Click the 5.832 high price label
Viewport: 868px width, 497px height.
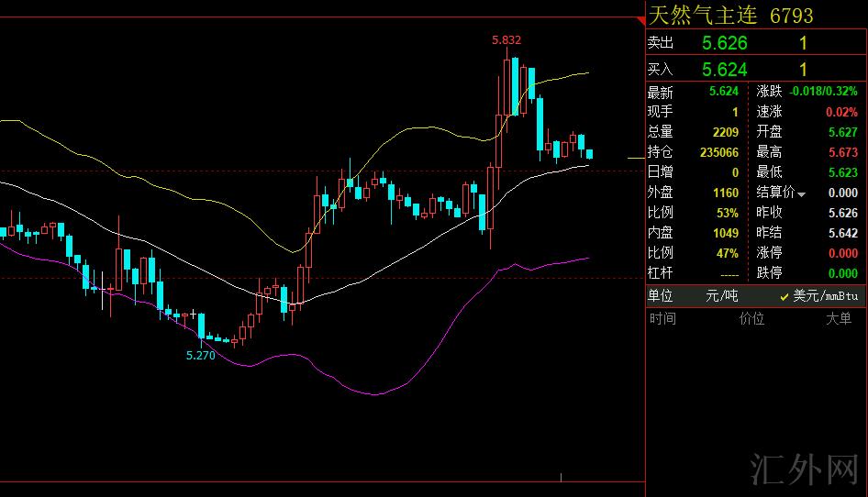coord(506,39)
